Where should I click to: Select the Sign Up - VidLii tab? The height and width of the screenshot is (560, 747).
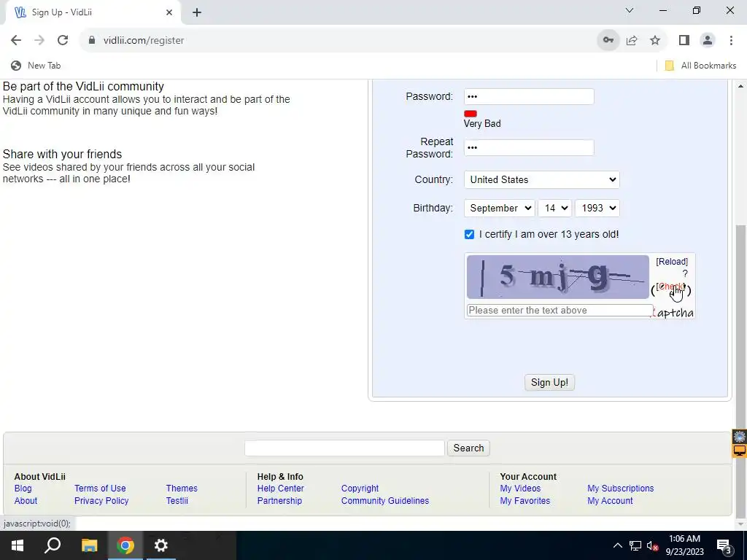coord(93,12)
